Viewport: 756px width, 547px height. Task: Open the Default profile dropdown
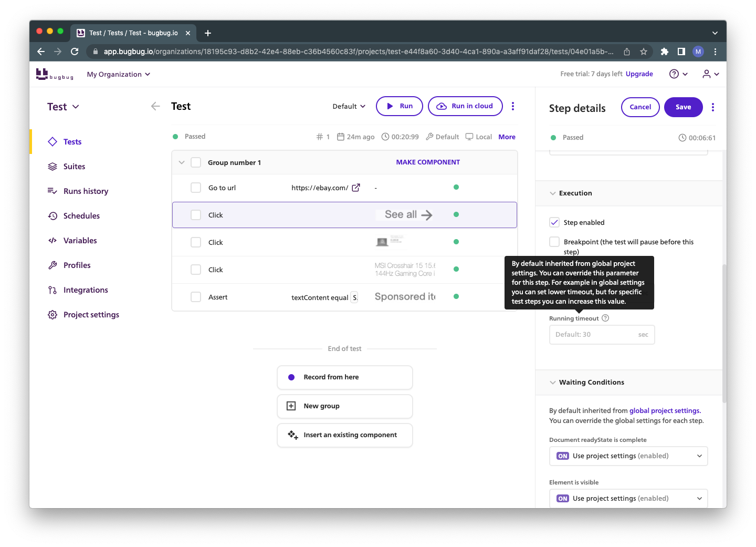[349, 106]
